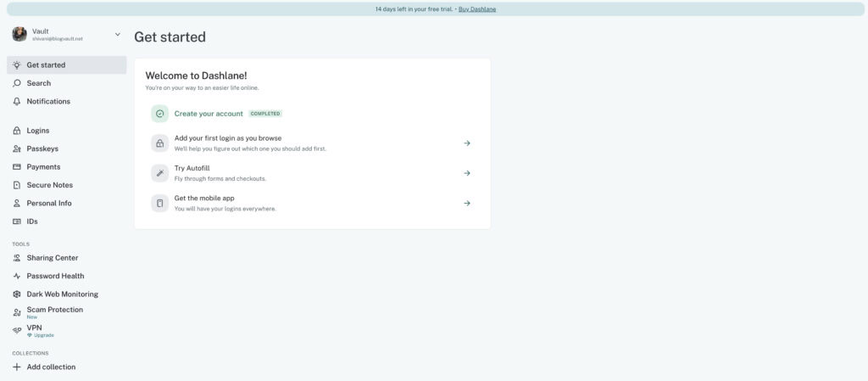868x381 pixels.
Task: Click the IDs card icon
Action: pyautogui.click(x=17, y=221)
